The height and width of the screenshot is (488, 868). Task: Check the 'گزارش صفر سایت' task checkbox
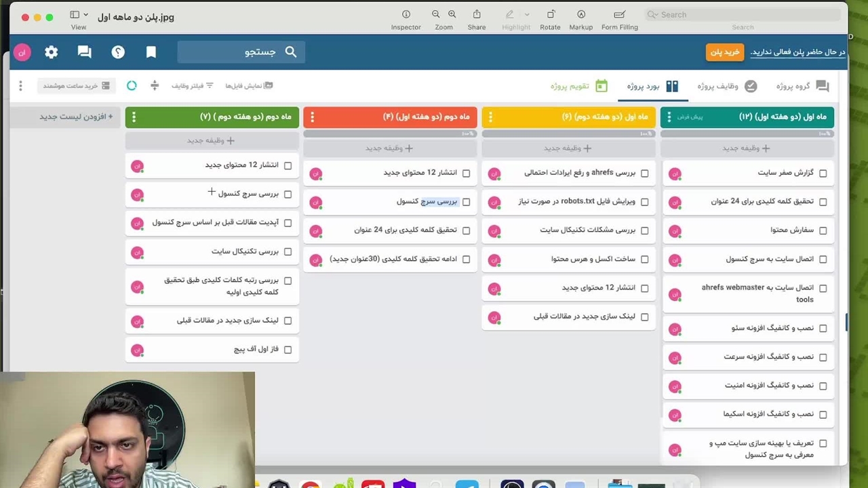pyautogui.click(x=823, y=173)
